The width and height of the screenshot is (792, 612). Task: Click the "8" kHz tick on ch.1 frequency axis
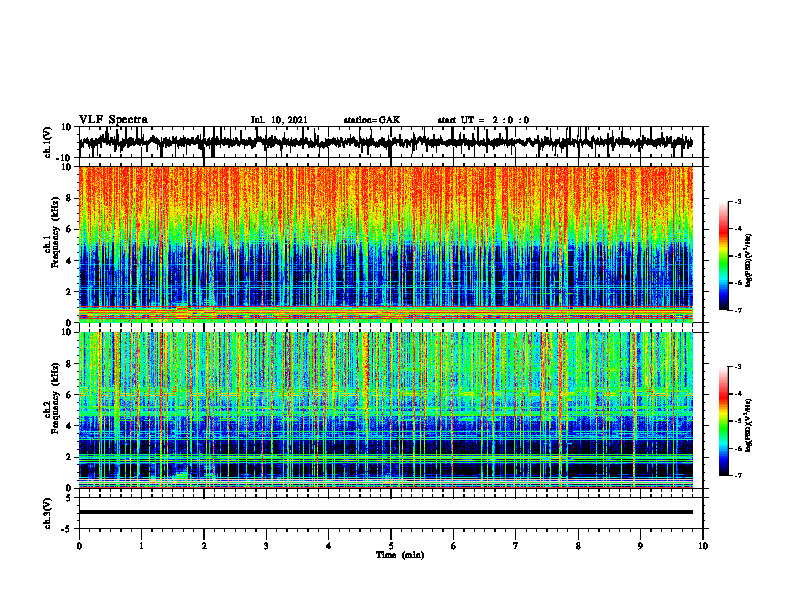pyautogui.click(x=70, y=198)
